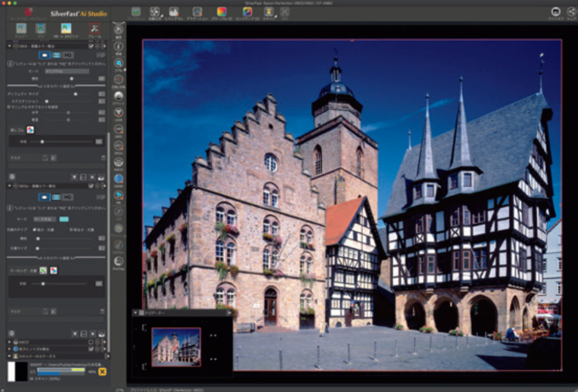Select the Frame tab with tools icon
Screen dimensions: 578x392
[95, 28]
